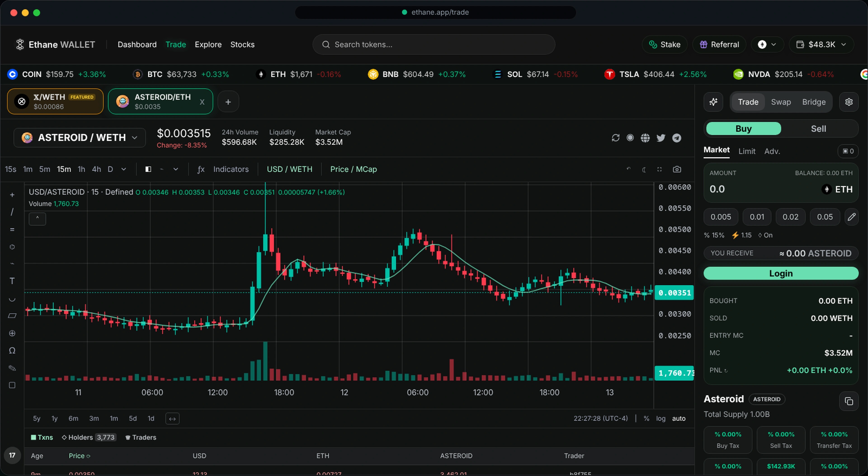Select the zoom-in magnifier chart tool
The width and height of the screenshot is (868, 476).
[x=12, y=333]
